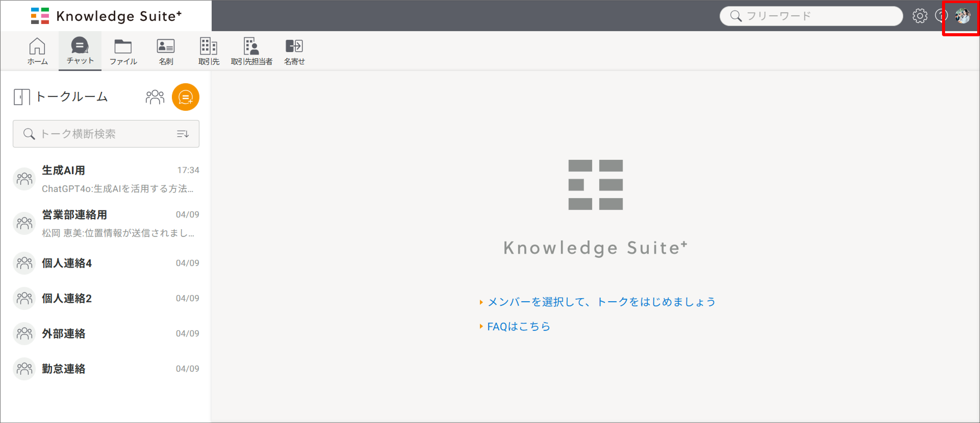The height and width of the screenshot is (423, 980).
Task: Open the sort order menu in talk search
Action: [x=183, y=134]
